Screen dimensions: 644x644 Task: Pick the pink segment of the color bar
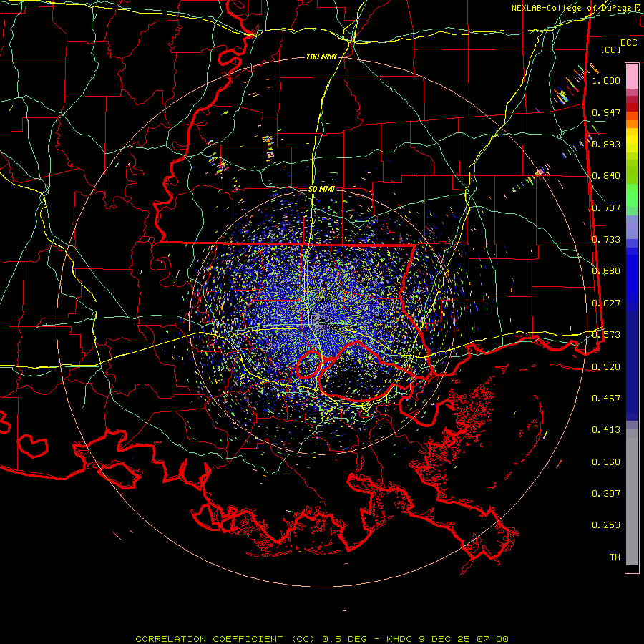pyautogui.click(x=632, y=76)
